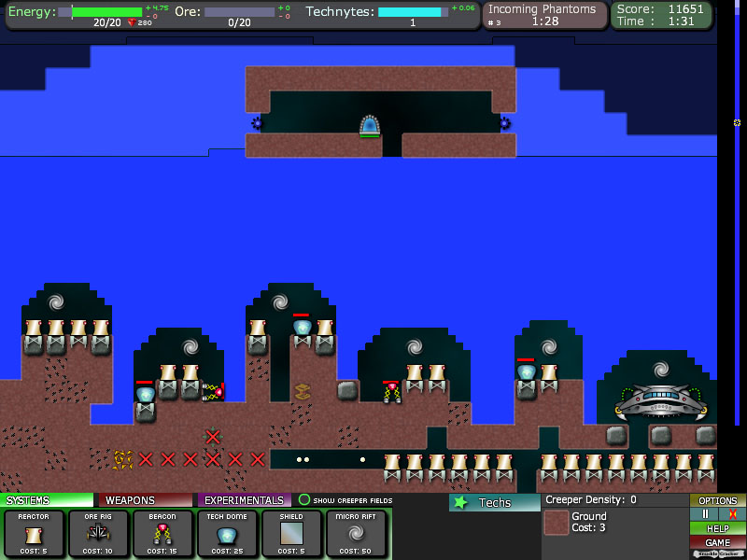The image size is (747, 560).
Task: Select the Micro Rift build button
Action: click(356, 533)
